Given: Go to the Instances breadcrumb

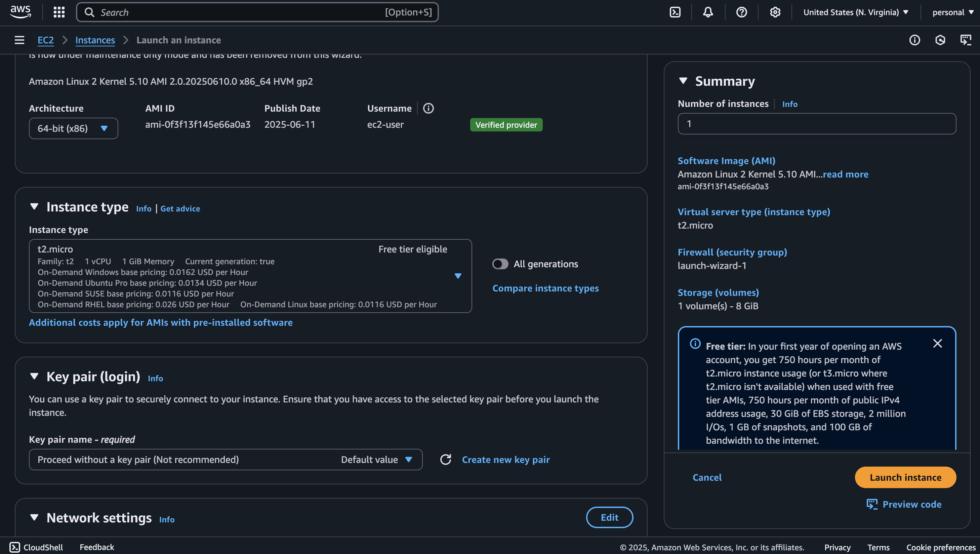Looking at the screenshot, I should coord(95,40).
